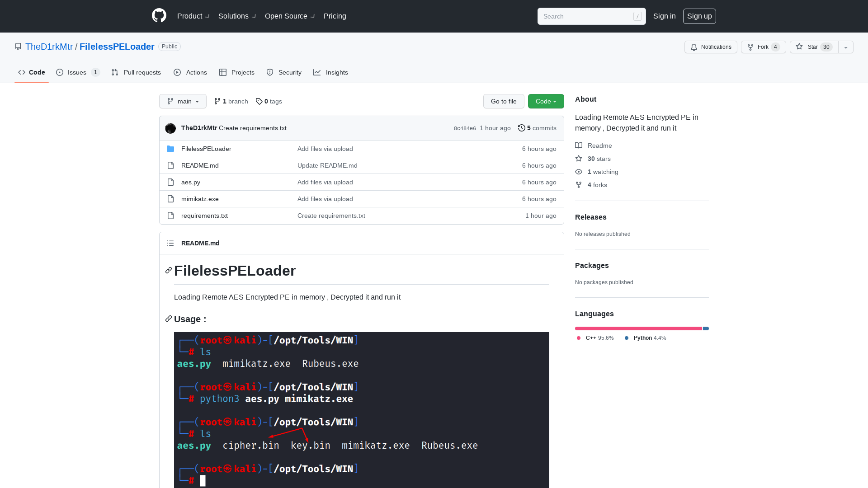
Task: Fork the repository with Fork button
Action: tap(763, 47)
